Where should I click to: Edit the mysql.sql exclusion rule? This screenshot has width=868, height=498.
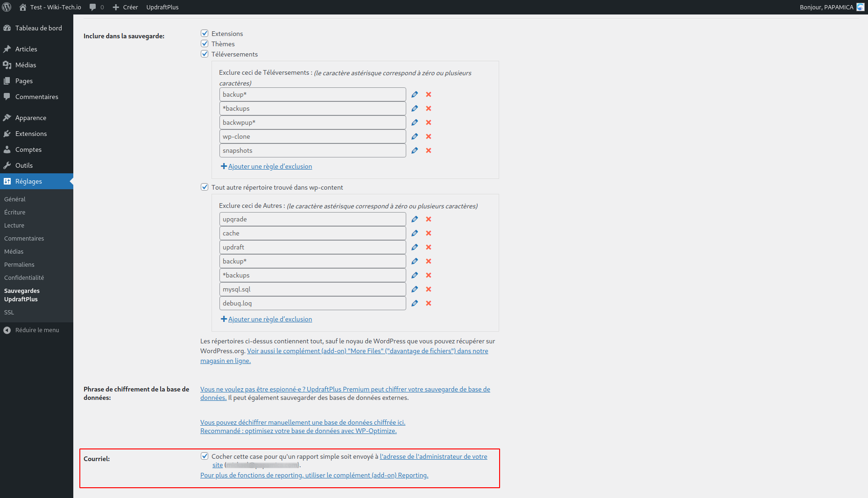(415, 289)
